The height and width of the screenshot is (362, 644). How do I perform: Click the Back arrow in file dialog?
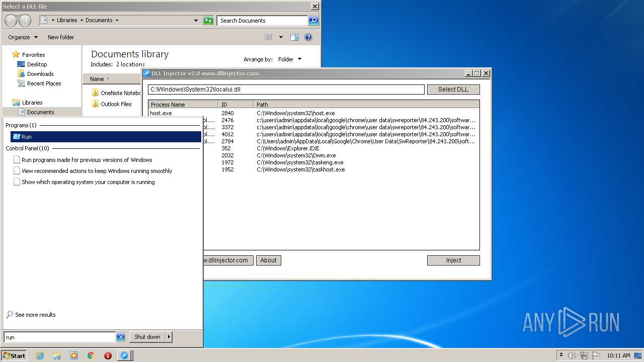pyautogui.click(x=11, y=21)
